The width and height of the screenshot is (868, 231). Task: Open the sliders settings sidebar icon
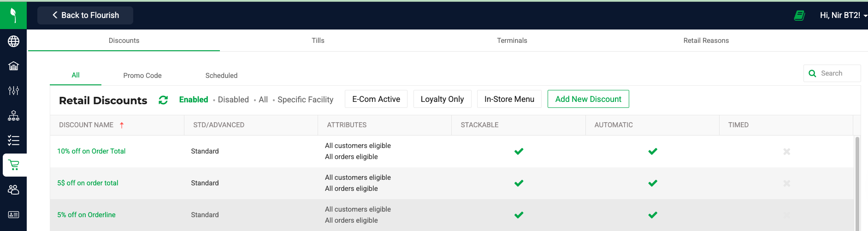click(13, 91)
